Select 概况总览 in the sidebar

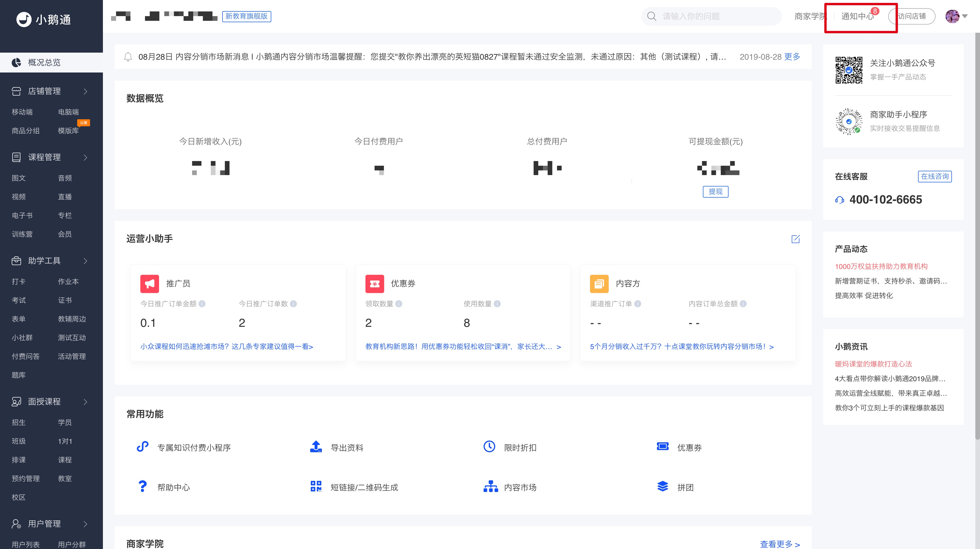(x=51, y=62)
